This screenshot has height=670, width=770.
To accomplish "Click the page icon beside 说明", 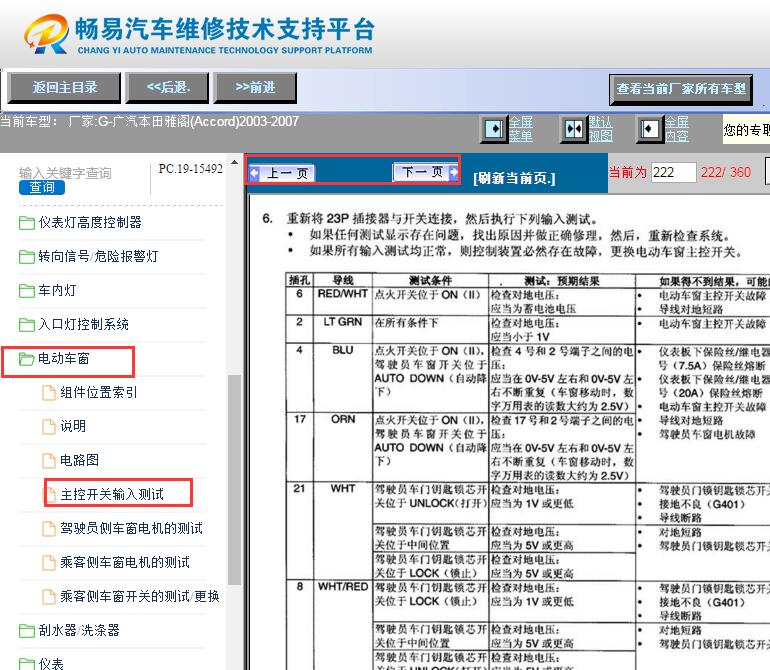I will (49, 427).
